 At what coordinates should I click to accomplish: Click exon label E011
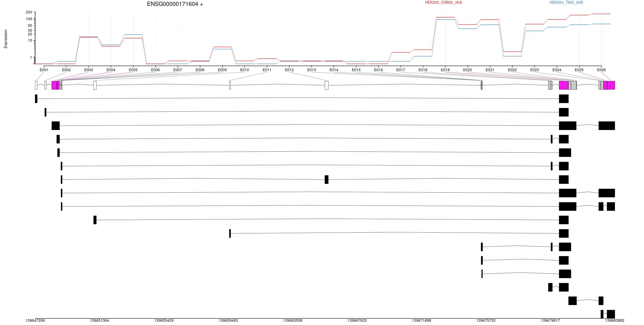[x=267, y=70]
